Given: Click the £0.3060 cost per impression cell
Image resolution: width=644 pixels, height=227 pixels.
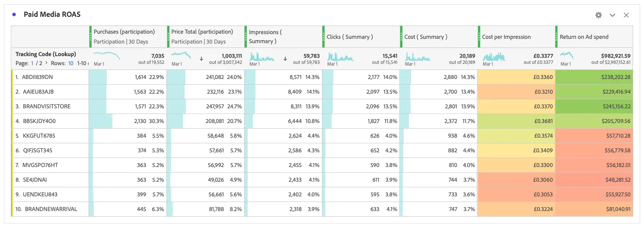Looking at the screenshot, I should (x=516, y=180).
